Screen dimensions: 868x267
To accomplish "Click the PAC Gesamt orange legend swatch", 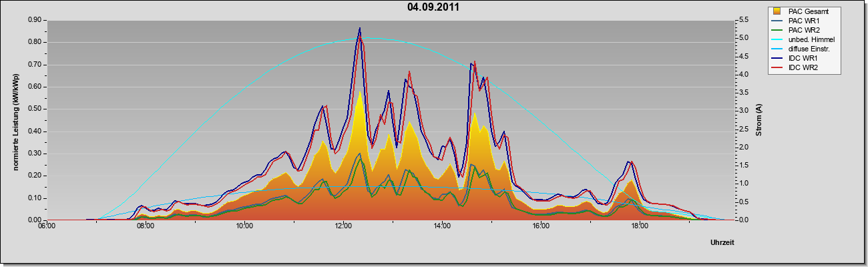I will tap(778, 11).
